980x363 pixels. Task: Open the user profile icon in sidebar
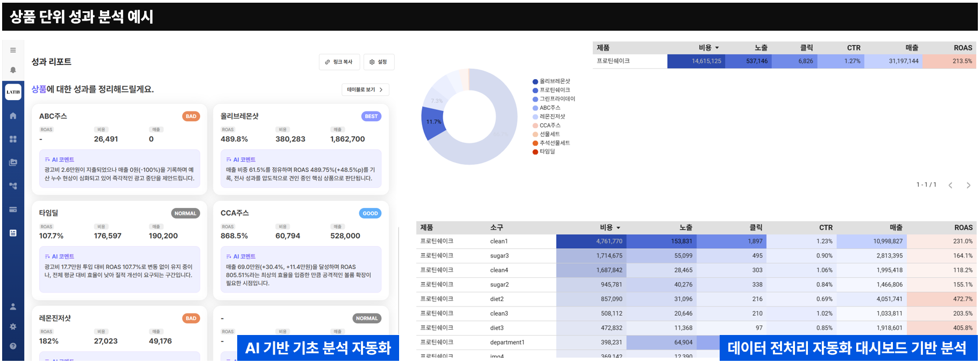click(x=13, y=306)
